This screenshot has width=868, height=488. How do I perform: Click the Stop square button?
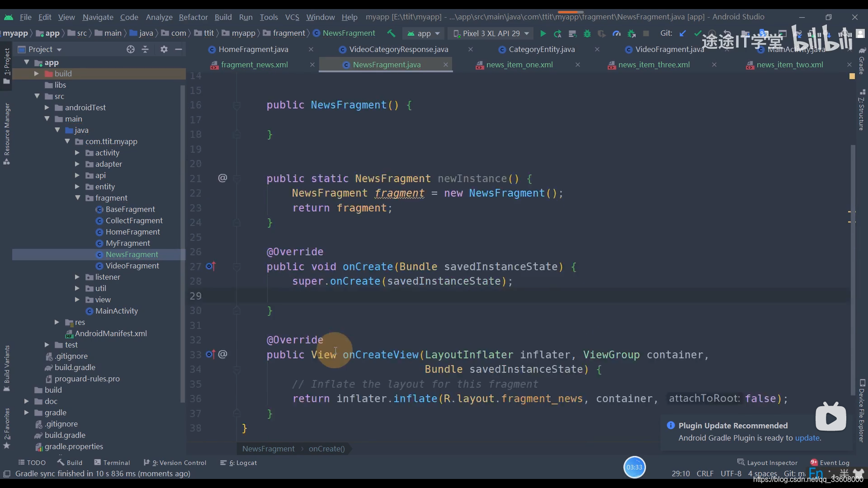coord(646,33)
